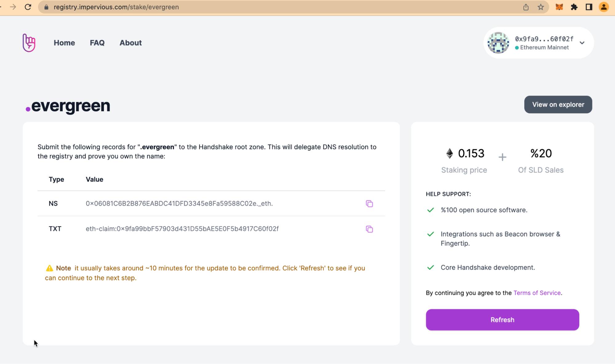The width and height of the screenshot is (615, 364).
Task: Click the share page icon
Action: tap(526, 7)
